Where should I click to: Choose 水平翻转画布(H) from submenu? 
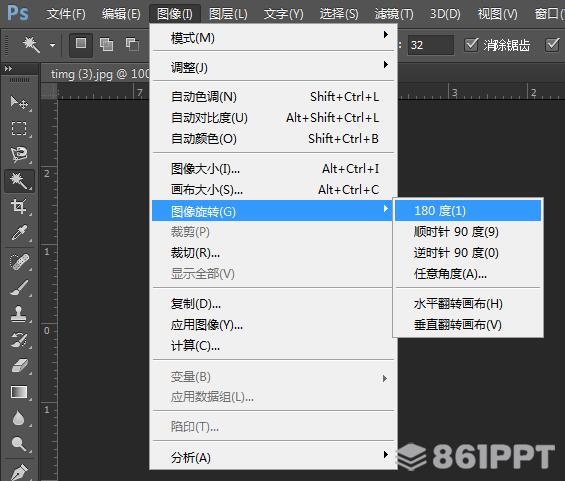coord(468,304)
